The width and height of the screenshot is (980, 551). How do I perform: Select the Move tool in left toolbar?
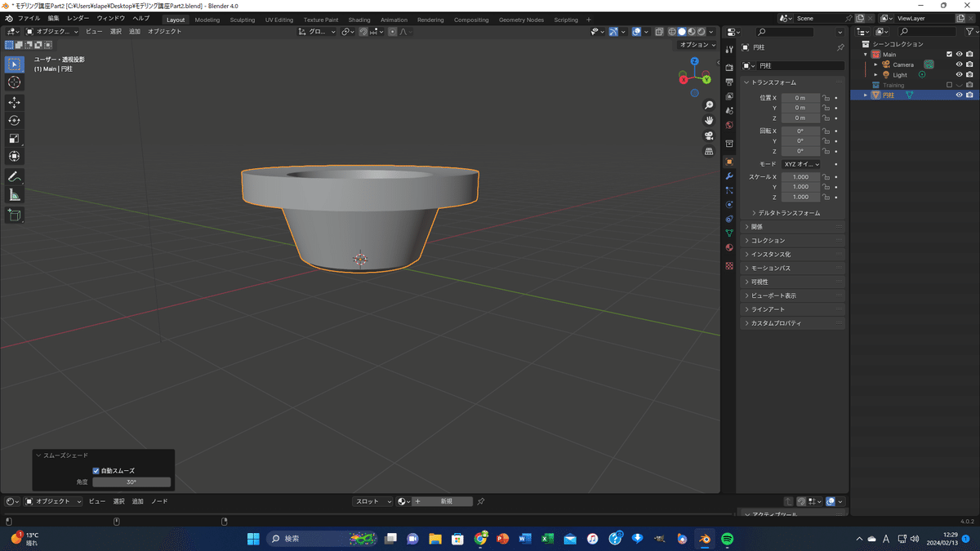click(15, 102)
